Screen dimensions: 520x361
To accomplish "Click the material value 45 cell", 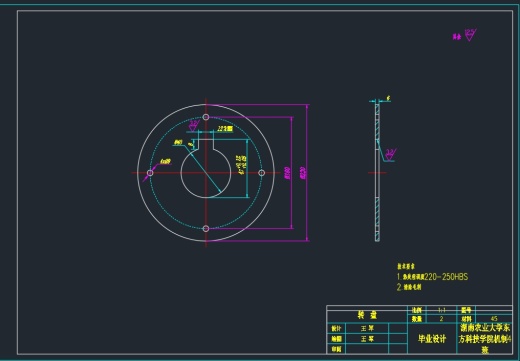I will tap(494, 319).
